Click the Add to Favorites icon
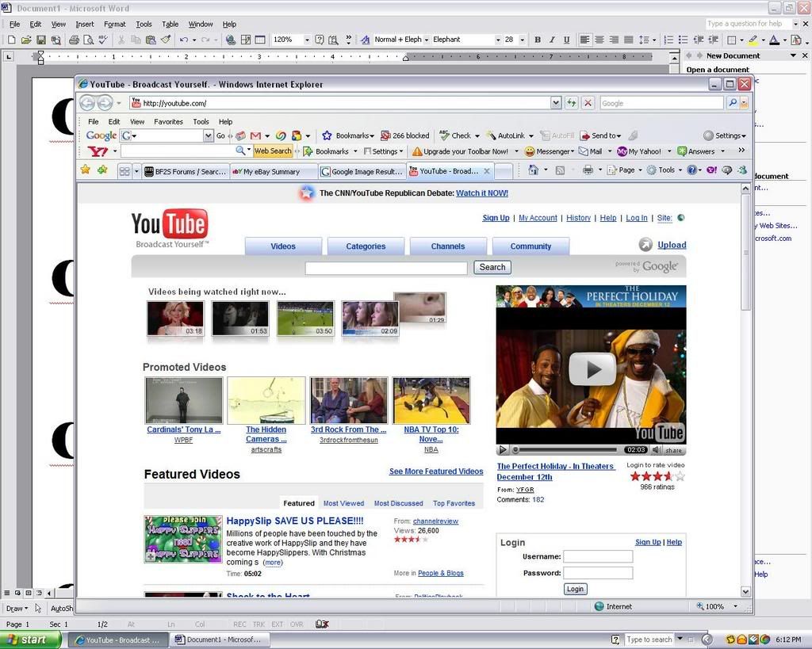 click(102, 170)
